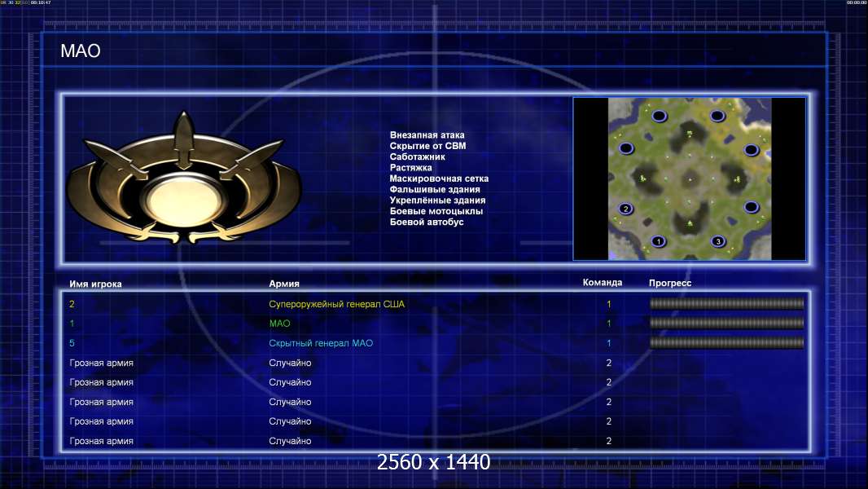Pick the lower empty start marker on minimap's right side above marker 3
Image resolution: width=868 pixels, height=489 pixels.
pyautogui.click(x=752, y=207)
